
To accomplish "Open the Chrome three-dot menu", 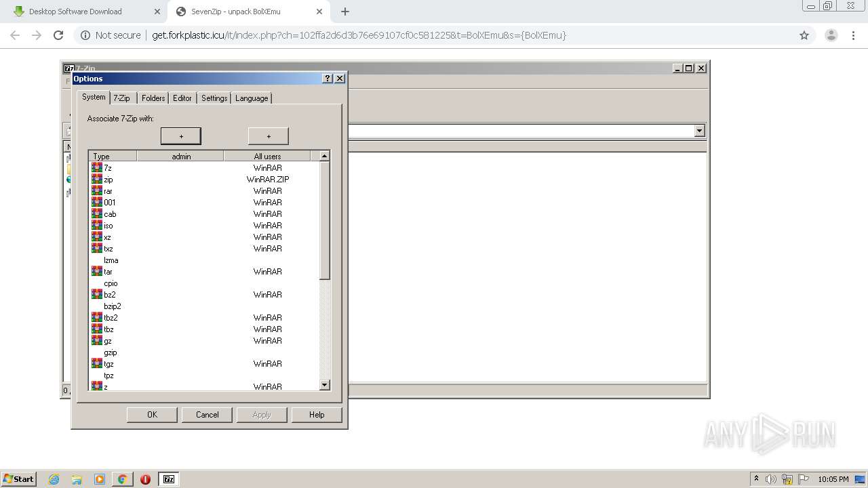I will coord(854,35).
